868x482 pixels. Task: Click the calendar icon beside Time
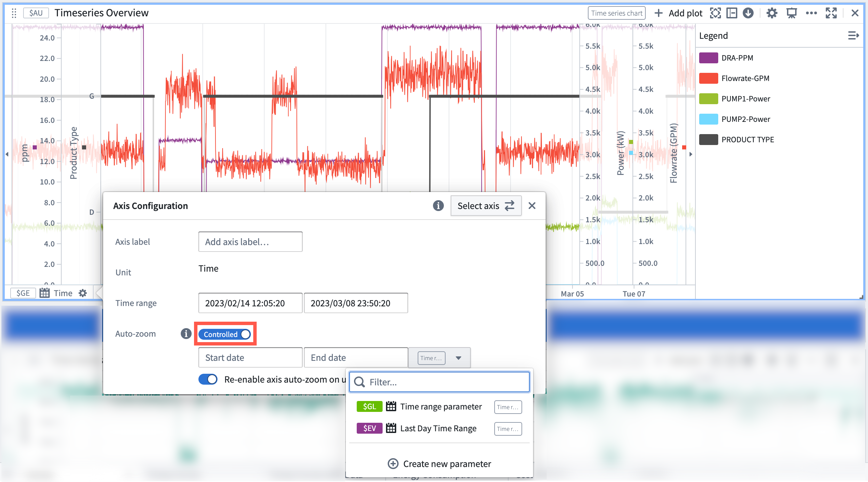(x=45, y=293)
